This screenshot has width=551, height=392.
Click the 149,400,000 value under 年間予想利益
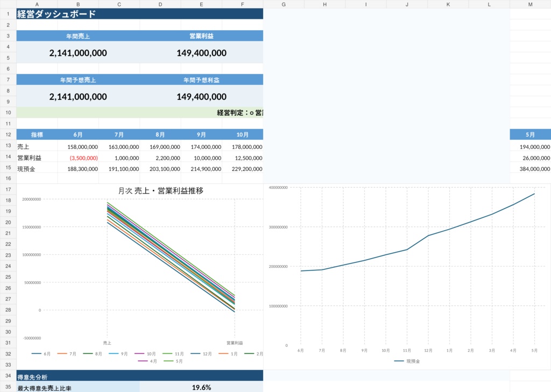tap(201, 96)
